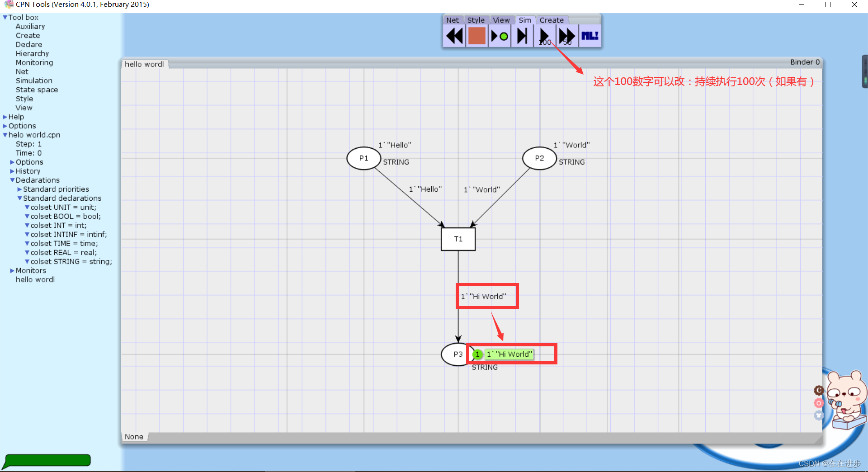This screenshot has height=472, width=868.
Task: Click the pink circle gear icon
Action: click(819, 403)
